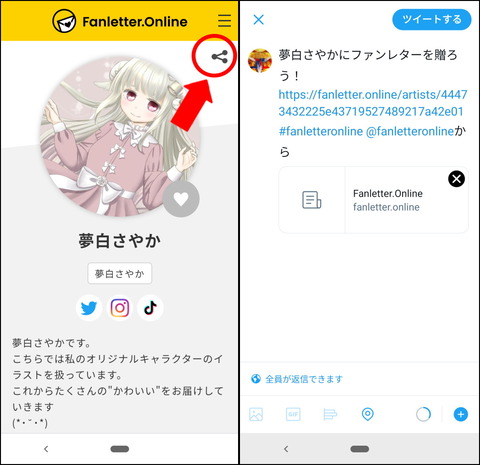Add a GIF to the tweet

coord(293,414)
